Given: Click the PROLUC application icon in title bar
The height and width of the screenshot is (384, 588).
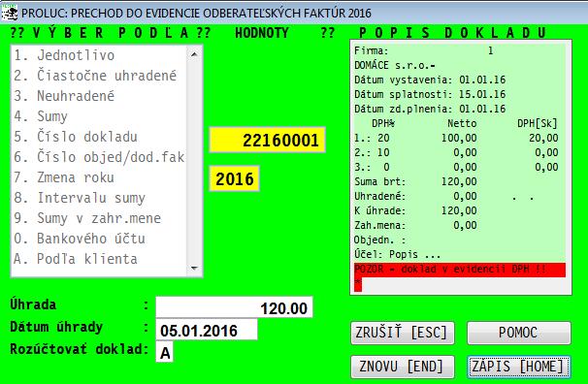Looking at the screenshot, I should click(9, 13).
